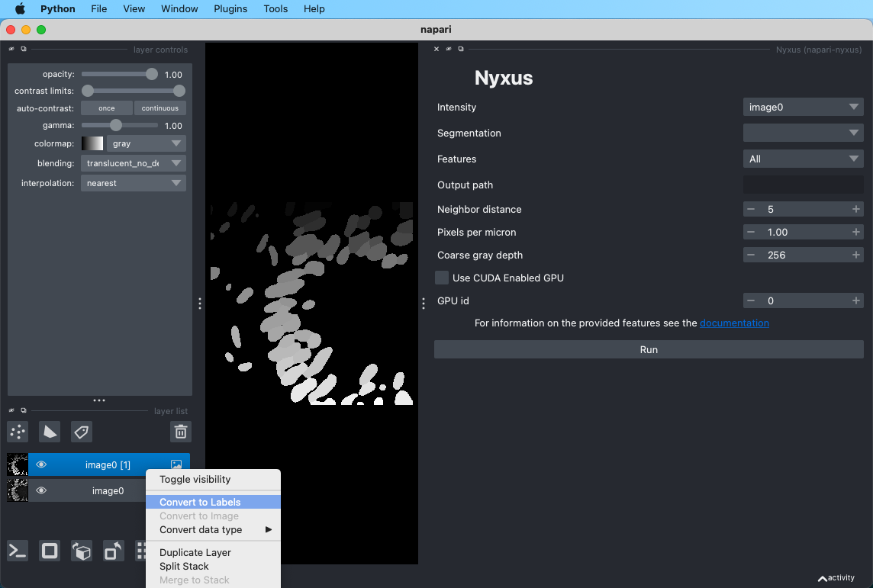
Task: Increase GPU id value
Action: pos(855,300)
